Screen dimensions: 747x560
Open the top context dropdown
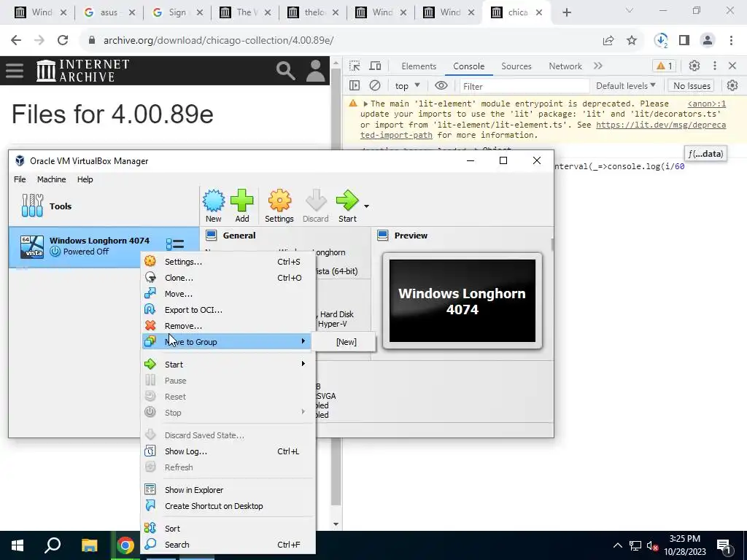407,86
